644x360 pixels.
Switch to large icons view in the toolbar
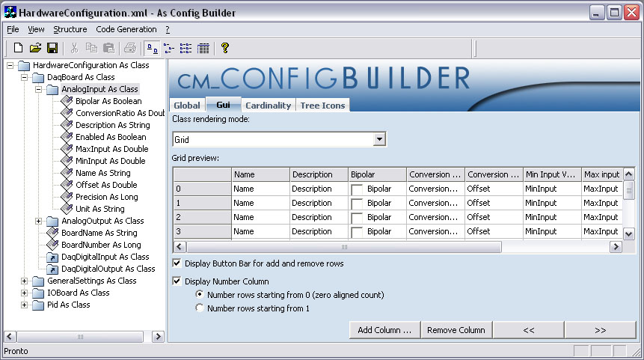[x=151, y=48]
